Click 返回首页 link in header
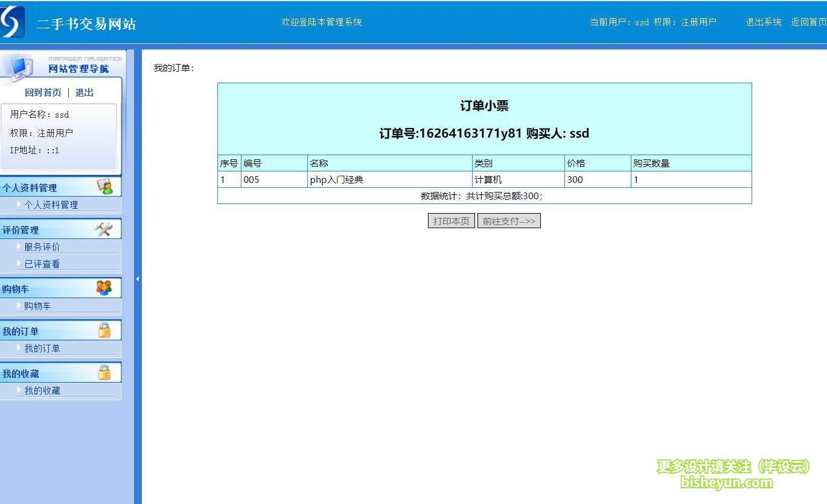 (x=809, y=22)
